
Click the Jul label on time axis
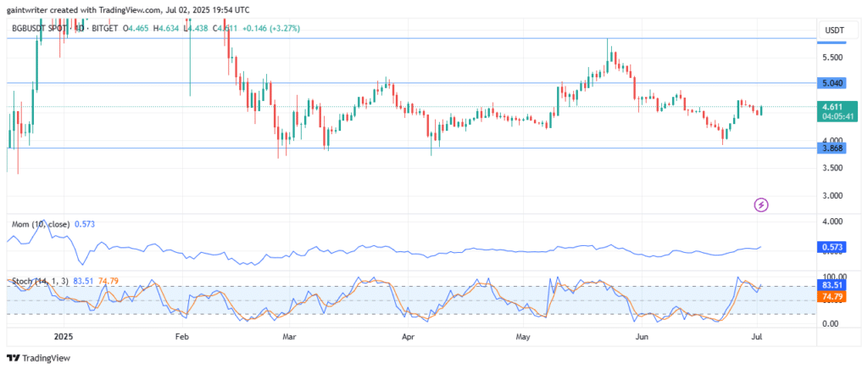click(x=757, y=336)
